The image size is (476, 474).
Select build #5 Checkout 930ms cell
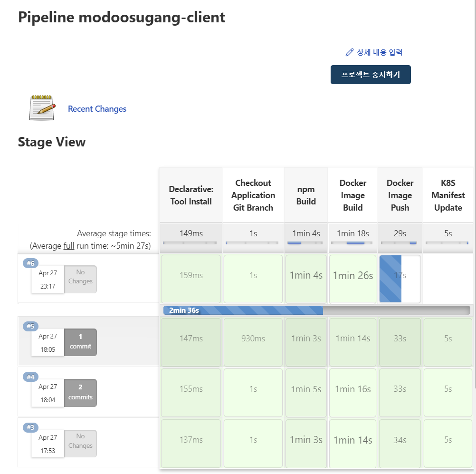coord(253,342)
